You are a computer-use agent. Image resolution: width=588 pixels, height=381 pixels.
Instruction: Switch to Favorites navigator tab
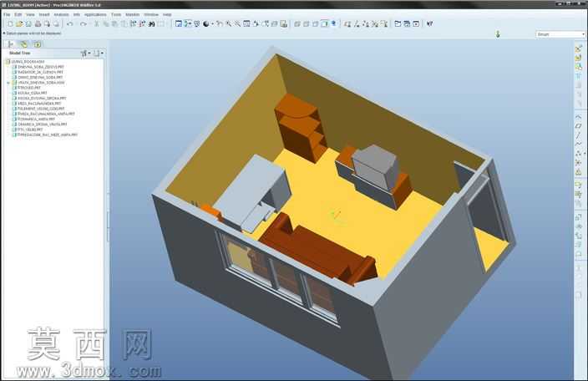point(38,44)
